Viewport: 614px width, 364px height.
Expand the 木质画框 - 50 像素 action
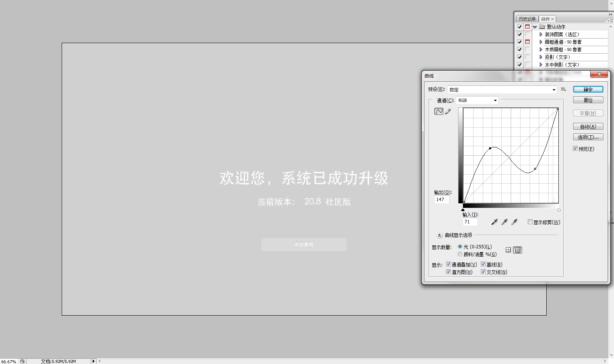coord(541,50)
